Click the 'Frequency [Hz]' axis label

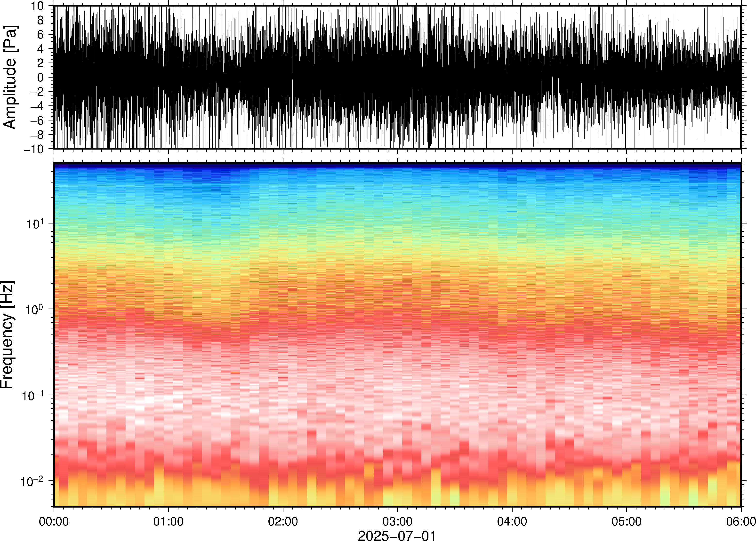(7, 335)
